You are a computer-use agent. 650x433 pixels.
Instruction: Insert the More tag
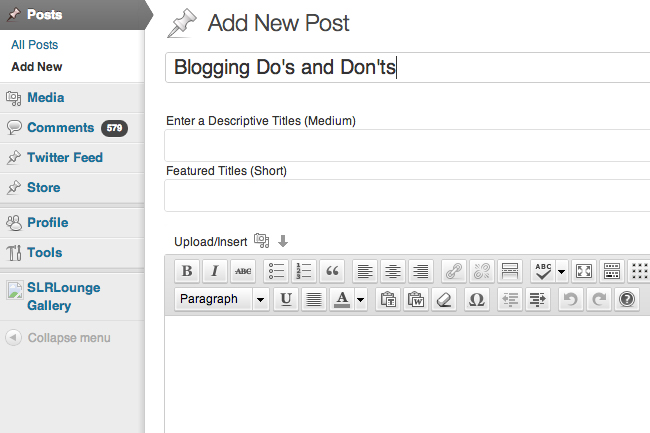click(x=509, y=271)
